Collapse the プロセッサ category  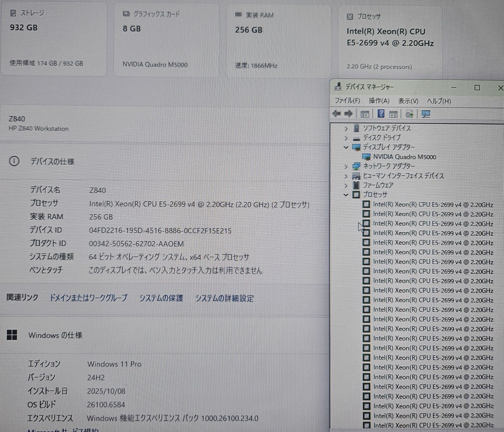(346, 195)
